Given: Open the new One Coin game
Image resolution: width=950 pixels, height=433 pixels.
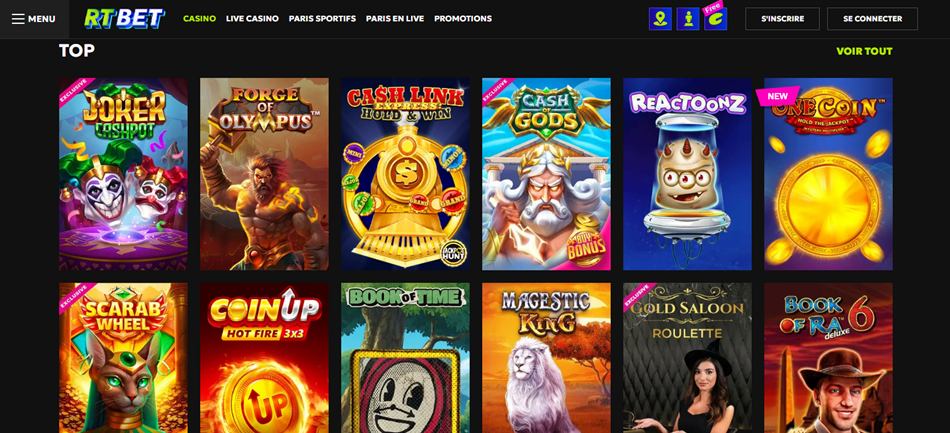Looking at the screenshot, I should (828, 174).
